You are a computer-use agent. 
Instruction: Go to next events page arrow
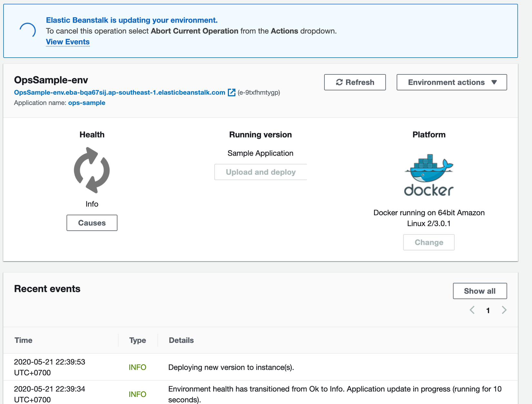504,310
